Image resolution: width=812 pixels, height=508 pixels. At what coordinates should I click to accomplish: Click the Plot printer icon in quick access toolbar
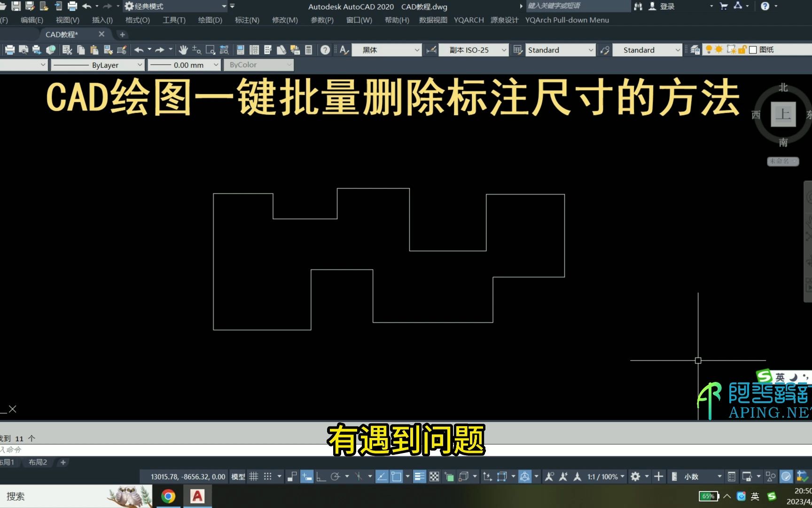point(72,6)
